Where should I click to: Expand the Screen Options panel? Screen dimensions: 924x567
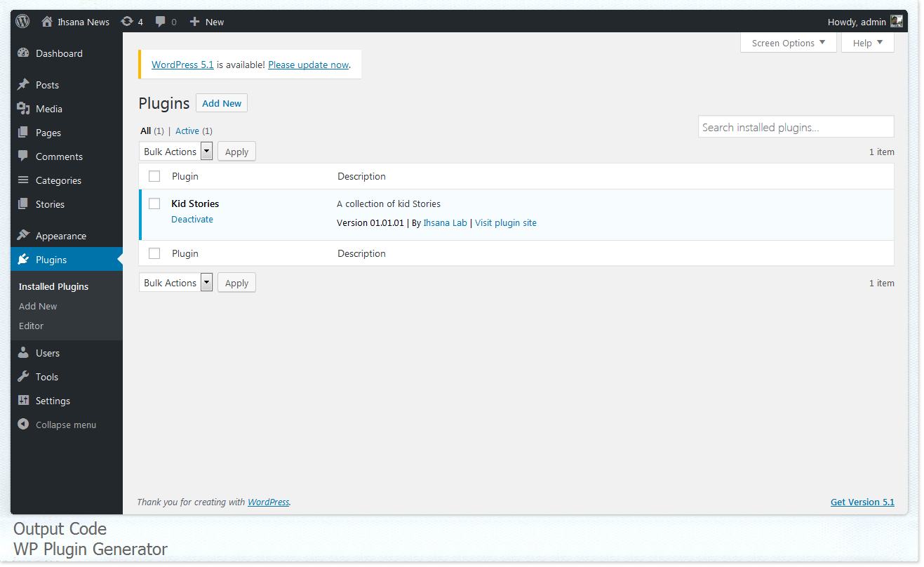pyautogui.click(x=788, y=43)
